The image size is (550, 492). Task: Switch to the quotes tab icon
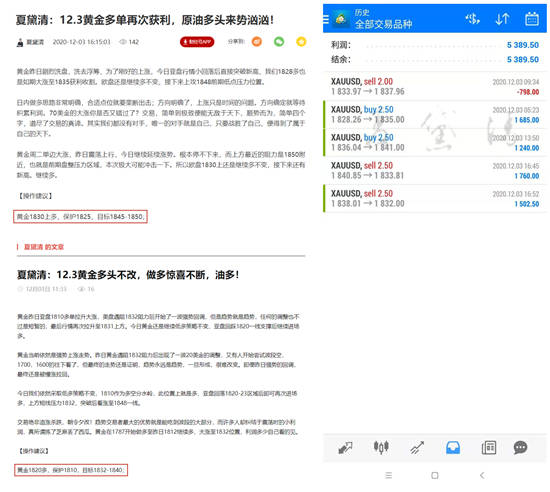[x=345, y=447]
